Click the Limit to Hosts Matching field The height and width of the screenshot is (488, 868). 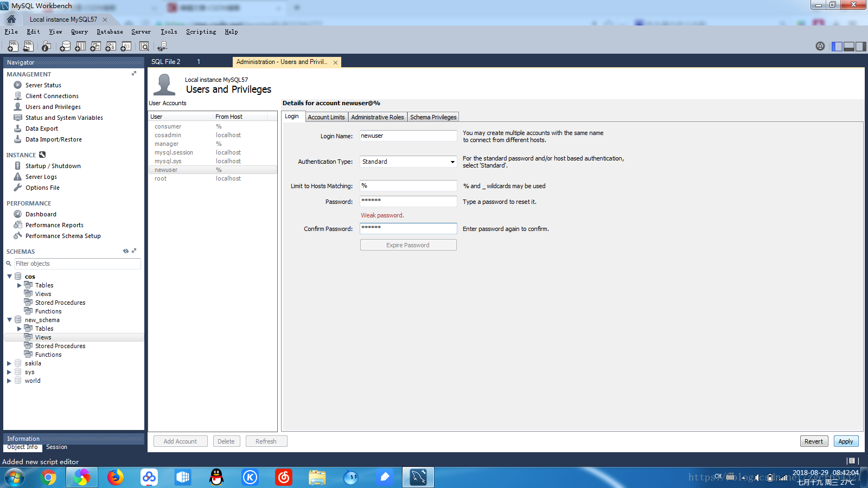408,185
